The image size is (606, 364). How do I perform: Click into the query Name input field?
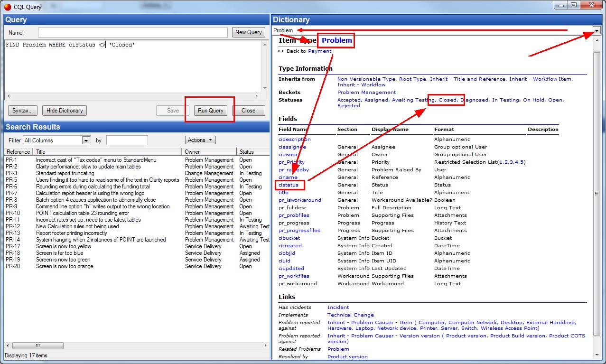(x=133, y=33)
